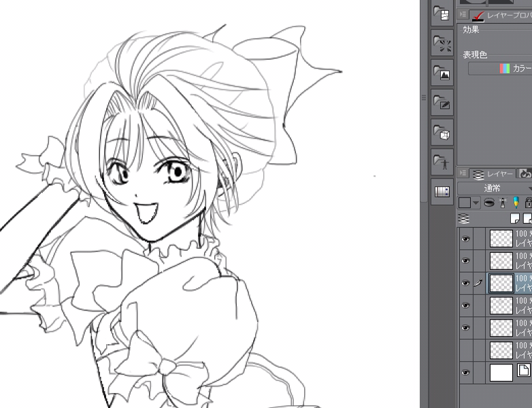Switch to the レイヤープロパティ tab
Screen dimensions: 532x408
point(501,15)
